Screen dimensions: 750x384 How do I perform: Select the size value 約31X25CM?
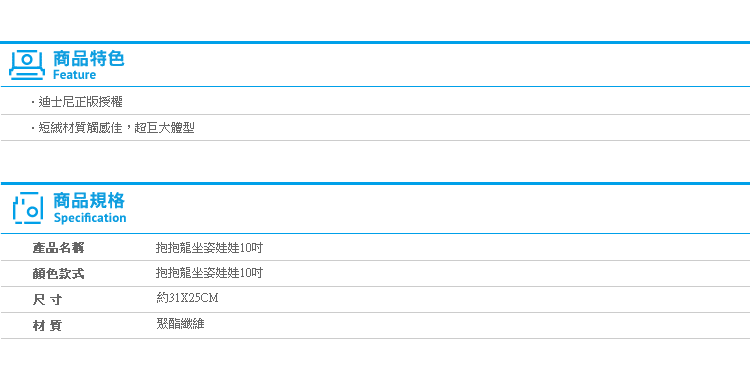click(x=188, y=298)
